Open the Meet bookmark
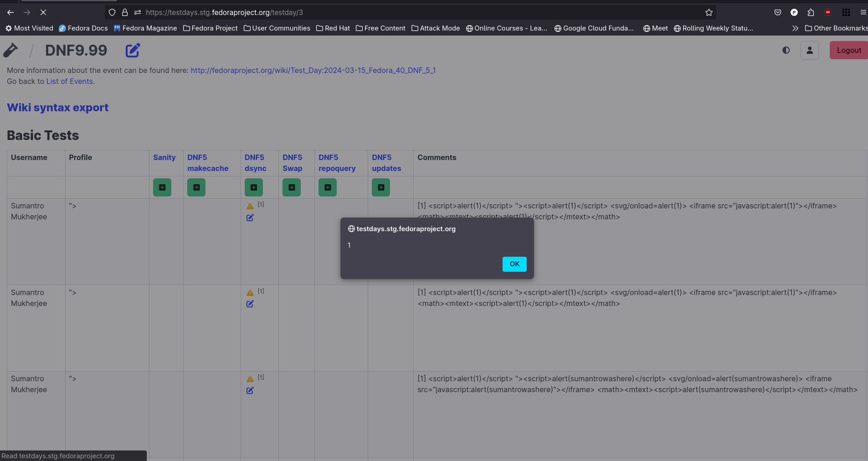 [x=655, y=28]
